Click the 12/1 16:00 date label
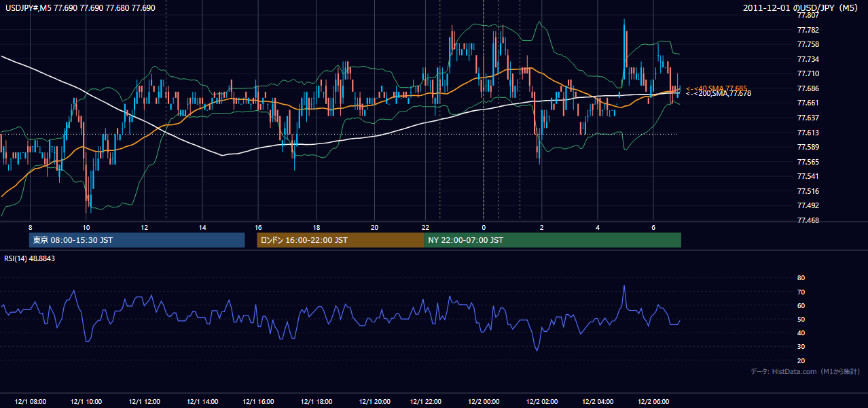 (x=258, y=402)
